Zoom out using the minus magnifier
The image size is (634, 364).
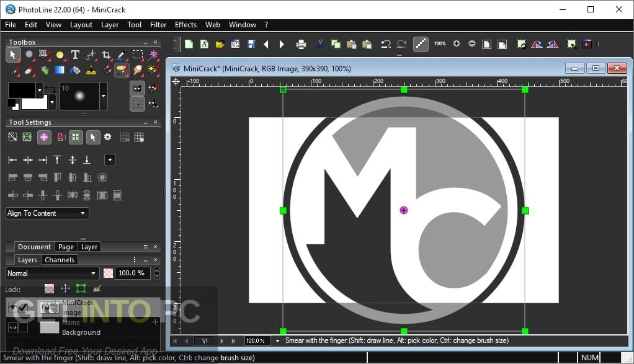pos(471,44)
